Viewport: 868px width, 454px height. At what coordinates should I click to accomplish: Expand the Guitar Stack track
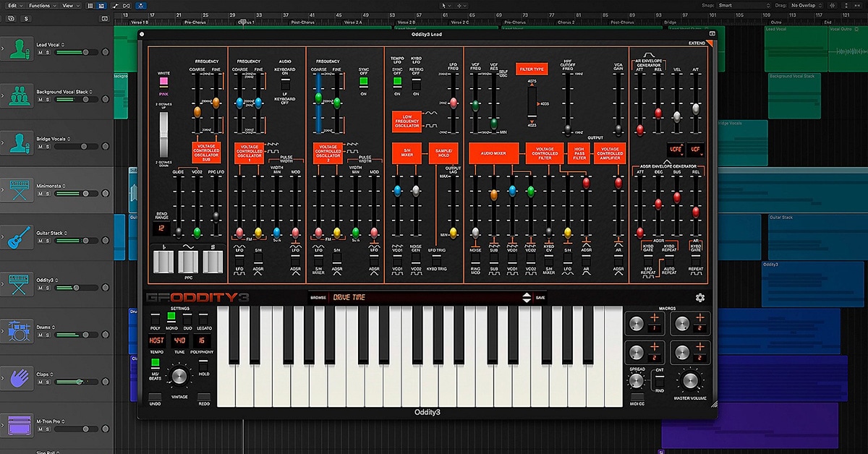3,237
